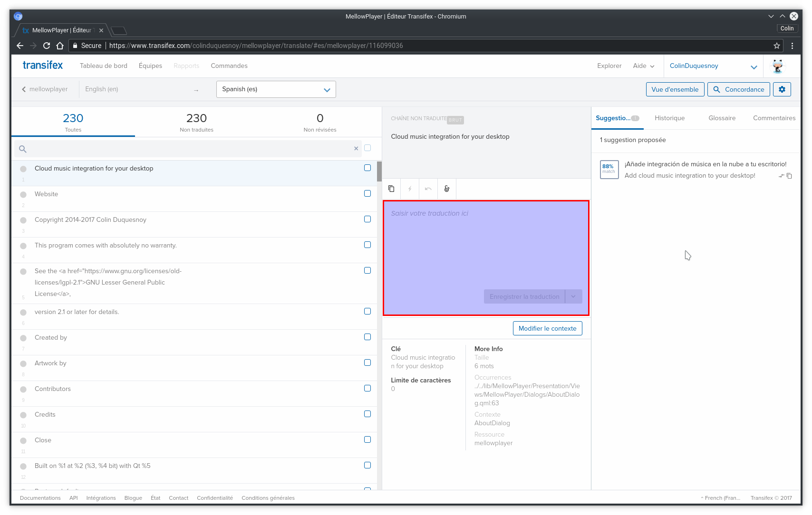Go back to previous page
812x515 pixels.
(20, 46)
